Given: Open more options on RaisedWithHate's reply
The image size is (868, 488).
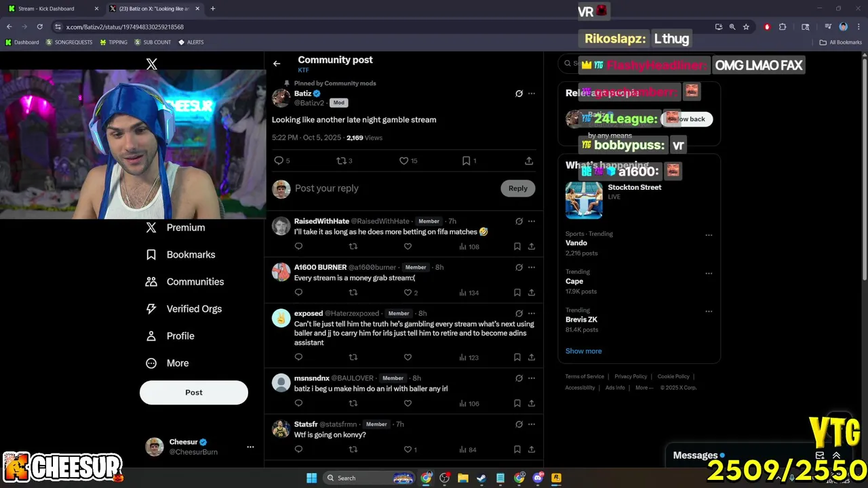Looking at the screenshot, I should tap(532, 221).
